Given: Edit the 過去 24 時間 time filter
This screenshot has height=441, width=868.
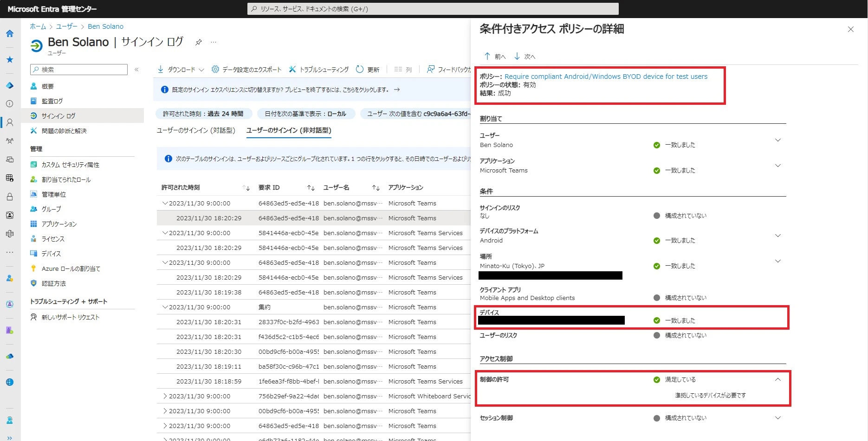Looking at the screenshot, I should (203, 114).
